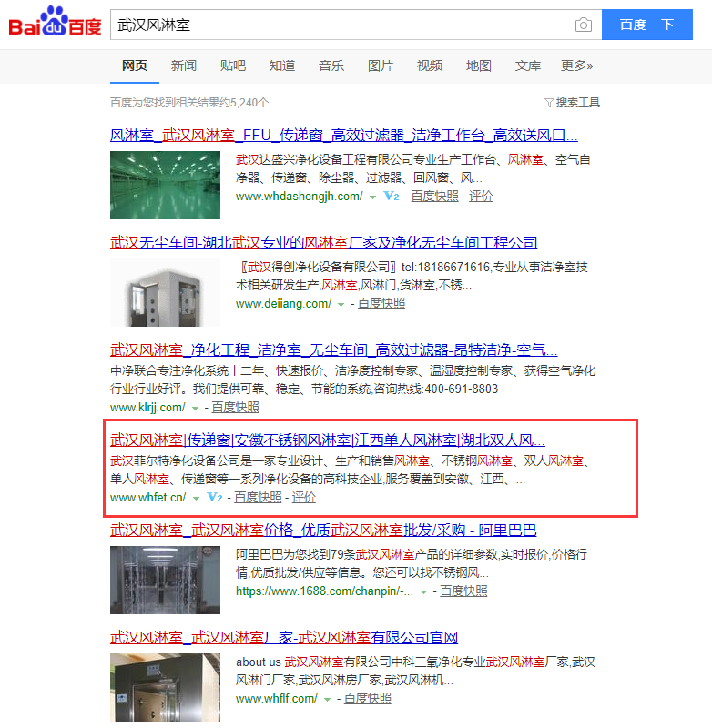Expand dropdown arrow next to whflf.com
Screen dimensions: 712x728
pyautogui.click(x=327, y=700)
